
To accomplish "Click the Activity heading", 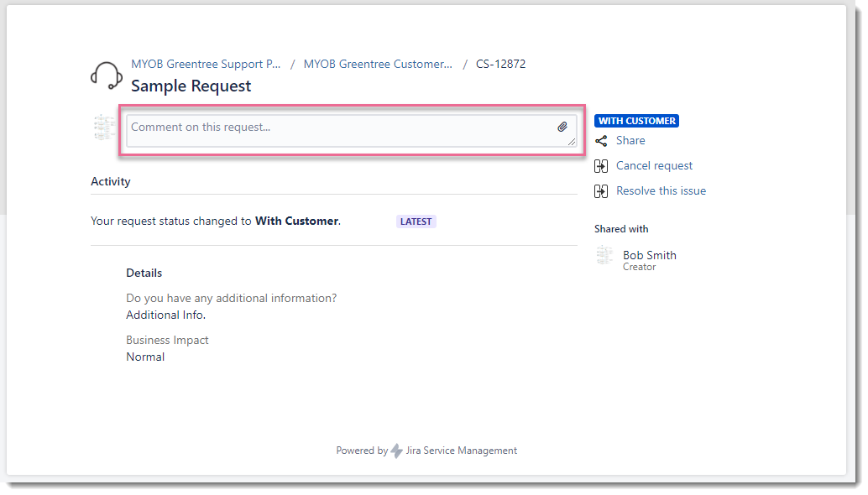I will 111,182.
